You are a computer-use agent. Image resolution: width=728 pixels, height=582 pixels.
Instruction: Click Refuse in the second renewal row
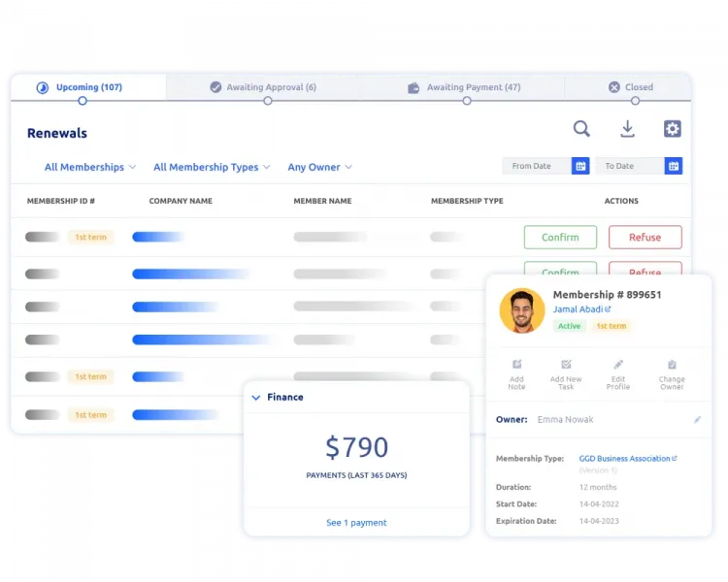click(x=645, y=269)
